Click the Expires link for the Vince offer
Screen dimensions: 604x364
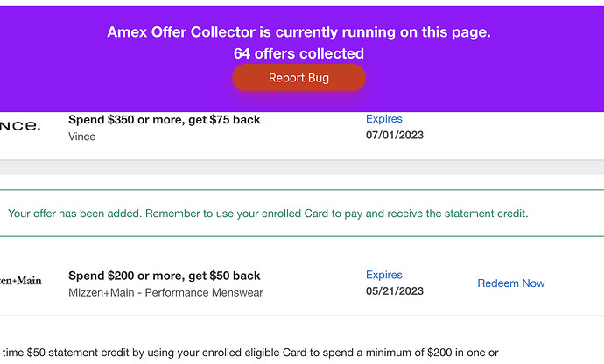pos(383,119)
